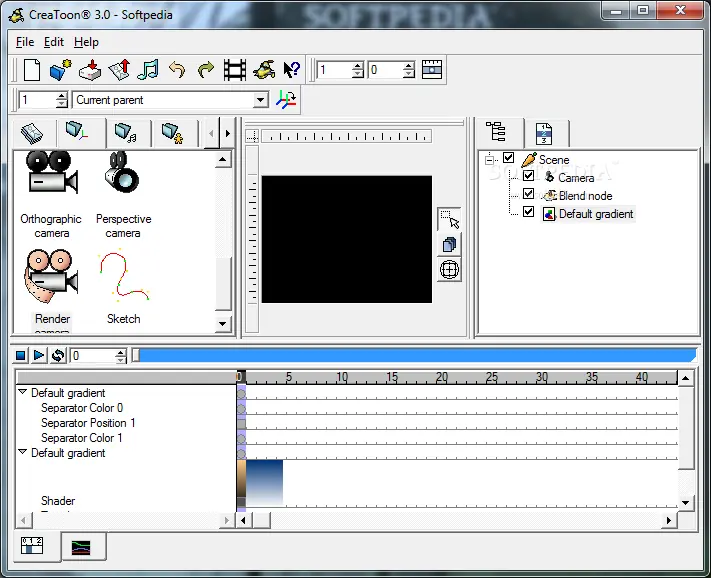This screenshot has width=711, height=578.
Task: Open the Edit menu
Action: pyautogui.click(x=54, y=42)
